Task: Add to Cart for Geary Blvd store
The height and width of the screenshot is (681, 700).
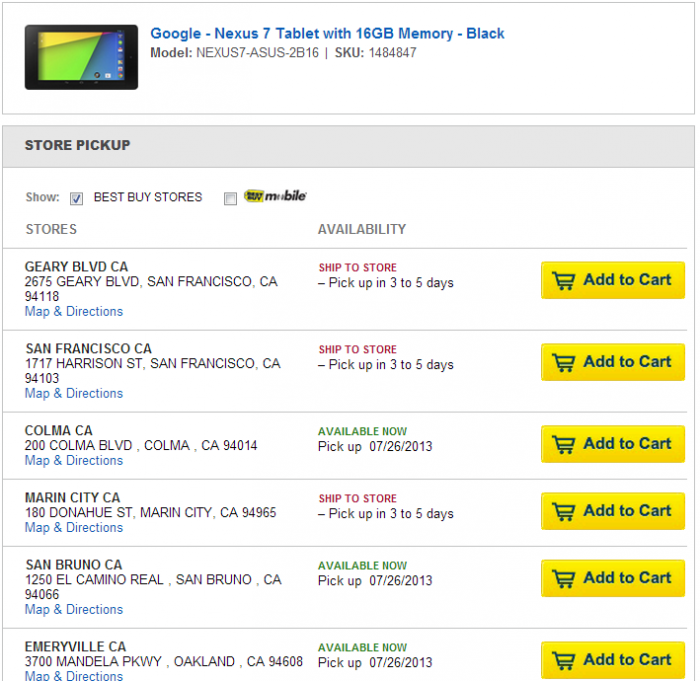Action: 613,280
